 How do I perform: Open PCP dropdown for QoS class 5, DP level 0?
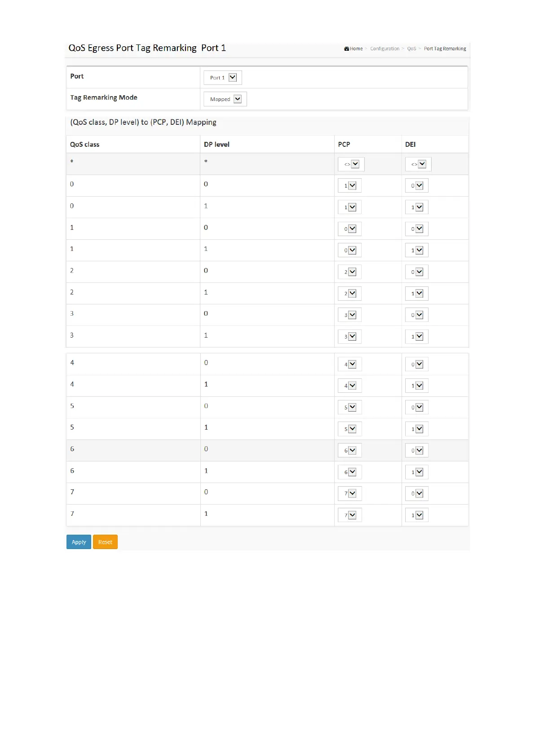point(350,408)
